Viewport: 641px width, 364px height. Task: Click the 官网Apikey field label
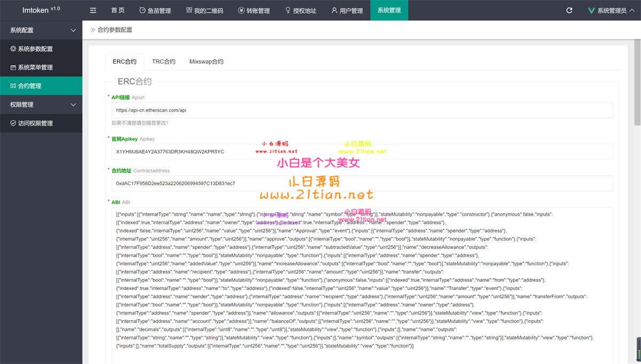(124, 139)
